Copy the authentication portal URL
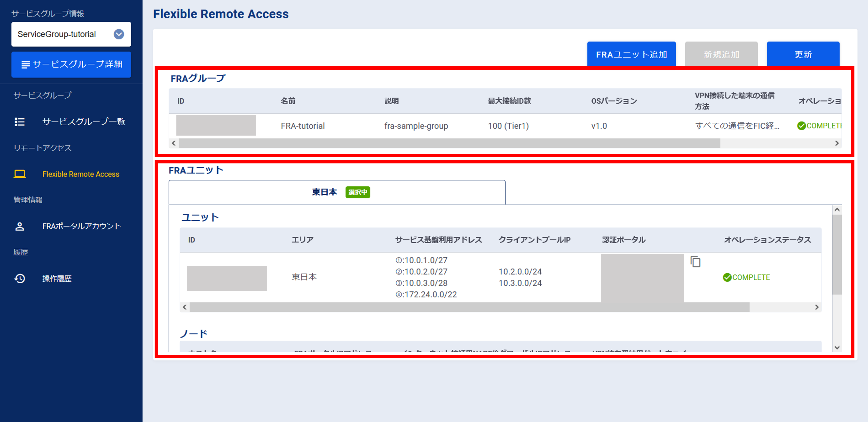This screenshot has height=422, width=868. click(x=695, y=262)
